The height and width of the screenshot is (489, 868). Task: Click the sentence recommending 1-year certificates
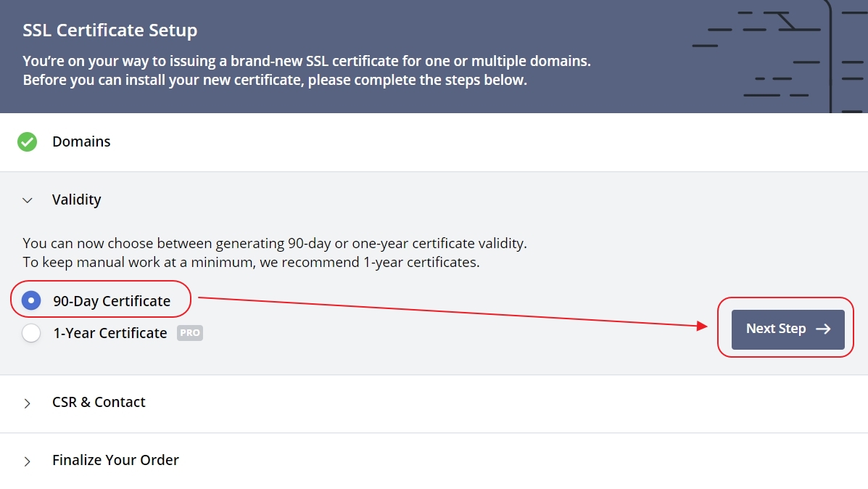pyautogui.click(x=252, y=262)
